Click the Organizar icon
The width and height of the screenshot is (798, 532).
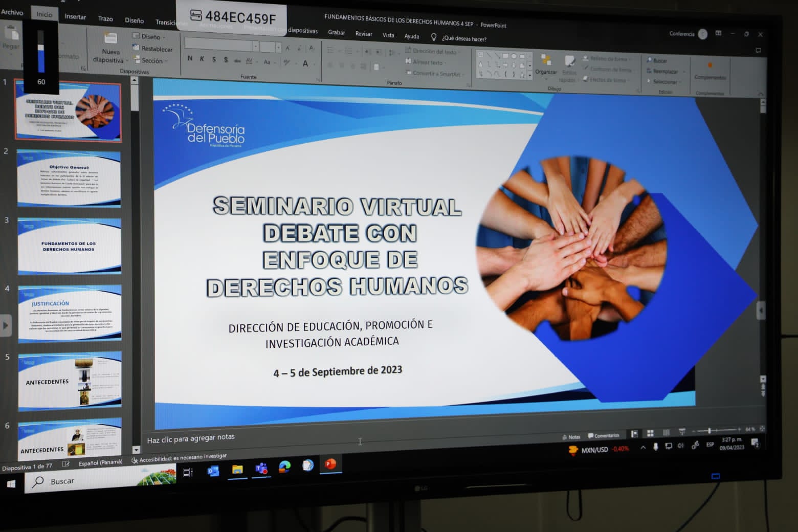(546, 60)
